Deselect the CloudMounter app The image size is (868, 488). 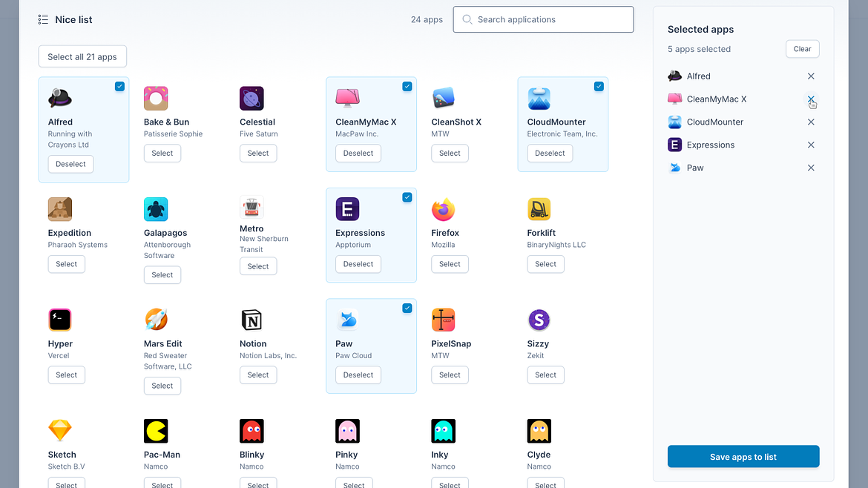550,154
